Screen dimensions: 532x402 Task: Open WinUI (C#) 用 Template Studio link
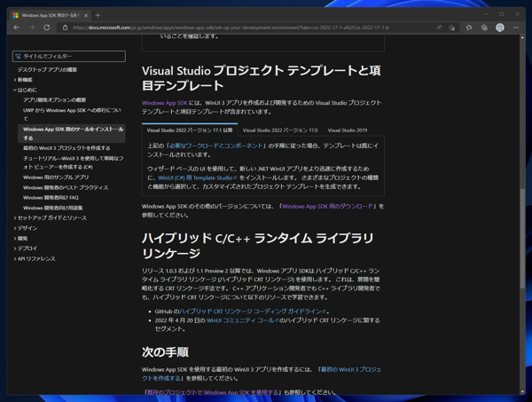[197, 177]
